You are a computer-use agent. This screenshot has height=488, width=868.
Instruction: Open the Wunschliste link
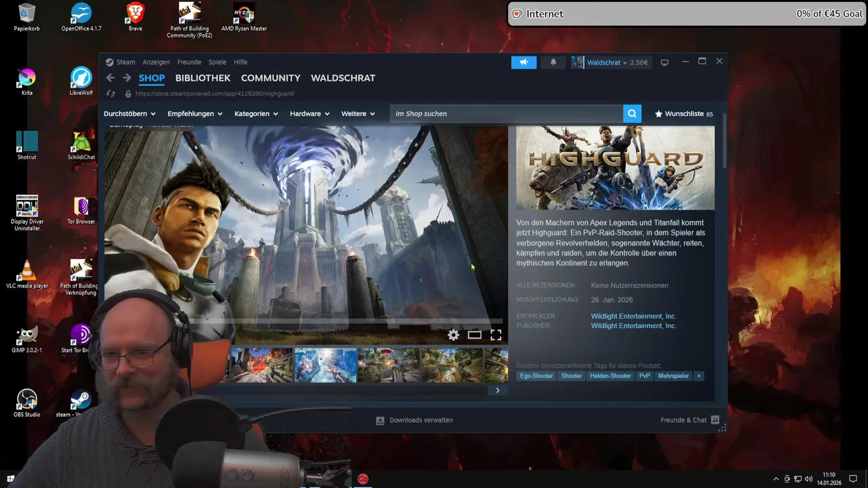684,114
